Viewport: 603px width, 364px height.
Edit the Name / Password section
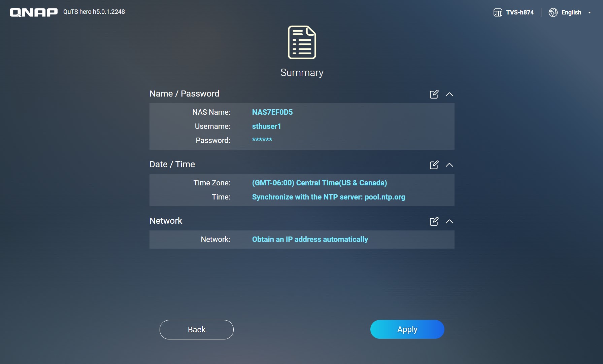click(x=434, y=94)
